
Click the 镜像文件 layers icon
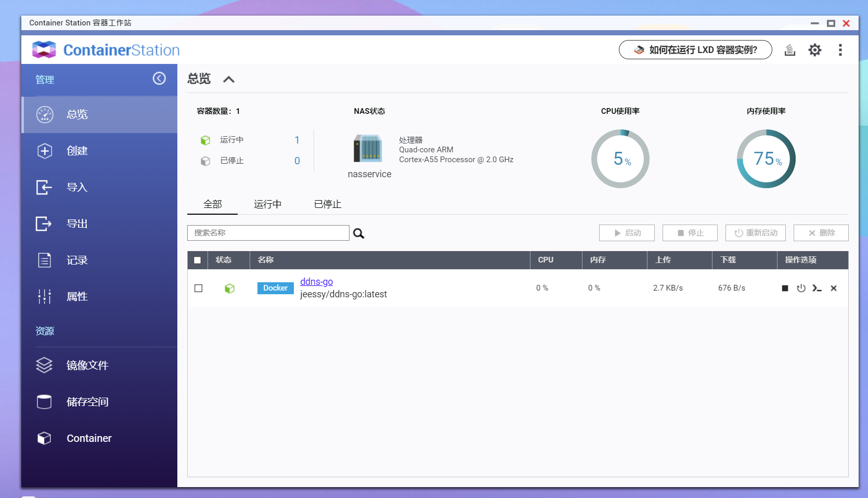click(x=44, y=365)
